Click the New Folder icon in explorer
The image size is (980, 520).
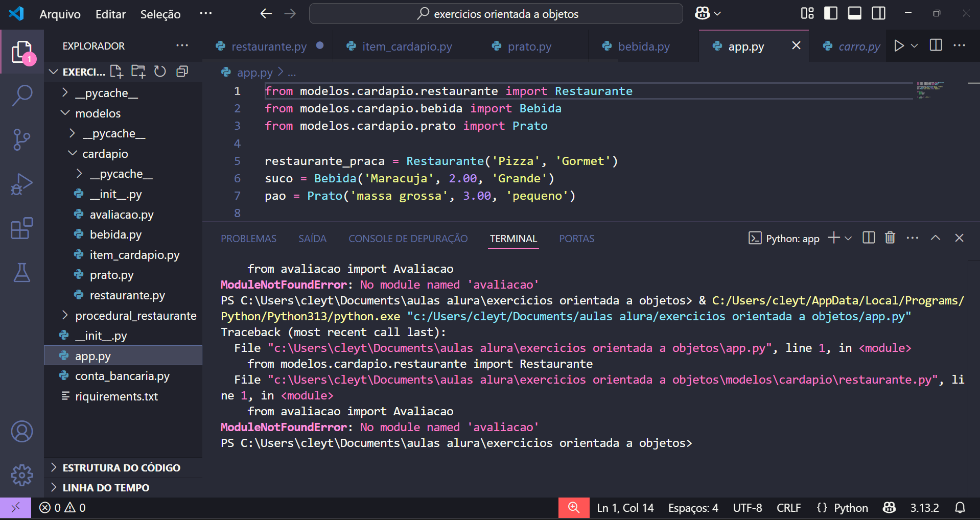(138, 72)
